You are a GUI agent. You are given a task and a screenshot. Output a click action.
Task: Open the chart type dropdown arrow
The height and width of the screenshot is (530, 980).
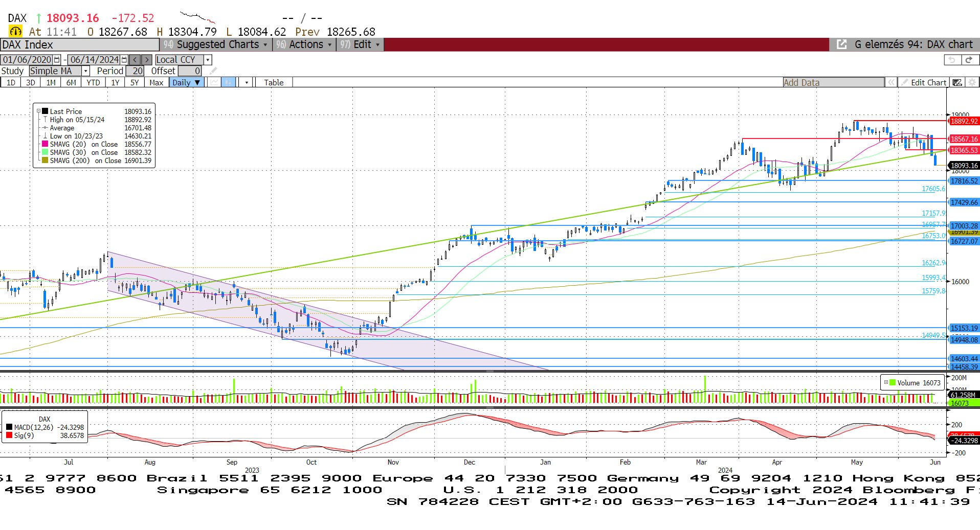click(247, 82)
